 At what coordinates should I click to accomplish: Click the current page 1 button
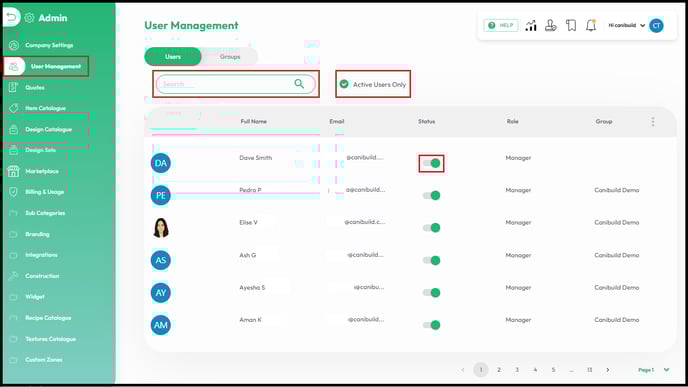[x=481, y=370]
